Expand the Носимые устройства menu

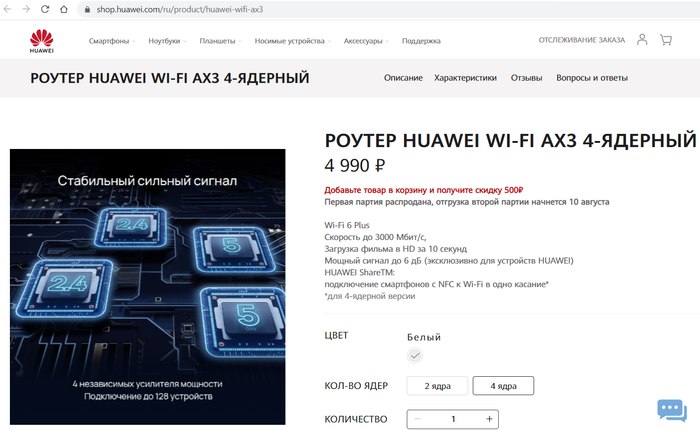[292, 41]
